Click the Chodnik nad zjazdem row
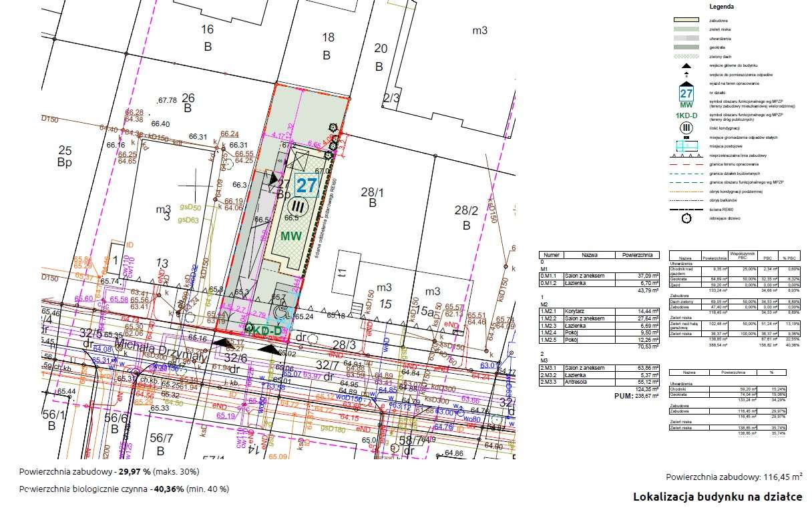The width and height of the screenshot is (812, 516). 735,272
